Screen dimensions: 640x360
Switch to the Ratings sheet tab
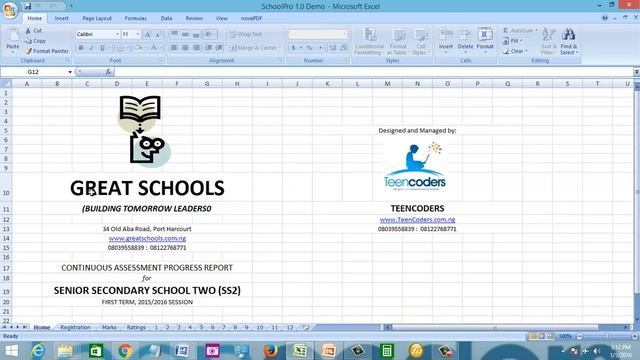(136, 327)
